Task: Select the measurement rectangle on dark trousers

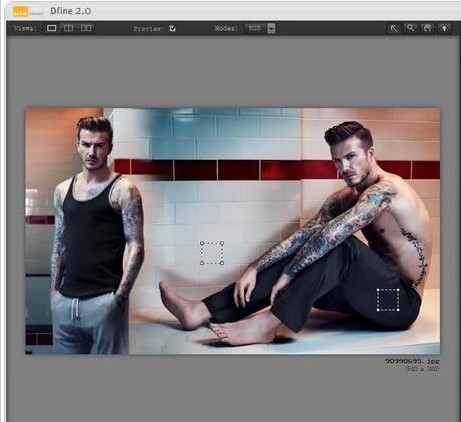Action: [388, 300]
